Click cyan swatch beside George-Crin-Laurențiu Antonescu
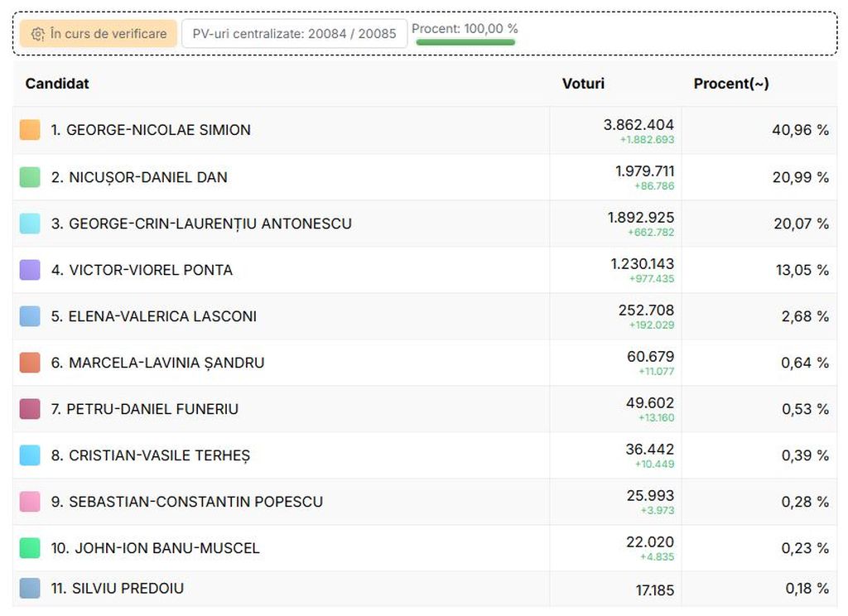 click(x=30, y=224)
